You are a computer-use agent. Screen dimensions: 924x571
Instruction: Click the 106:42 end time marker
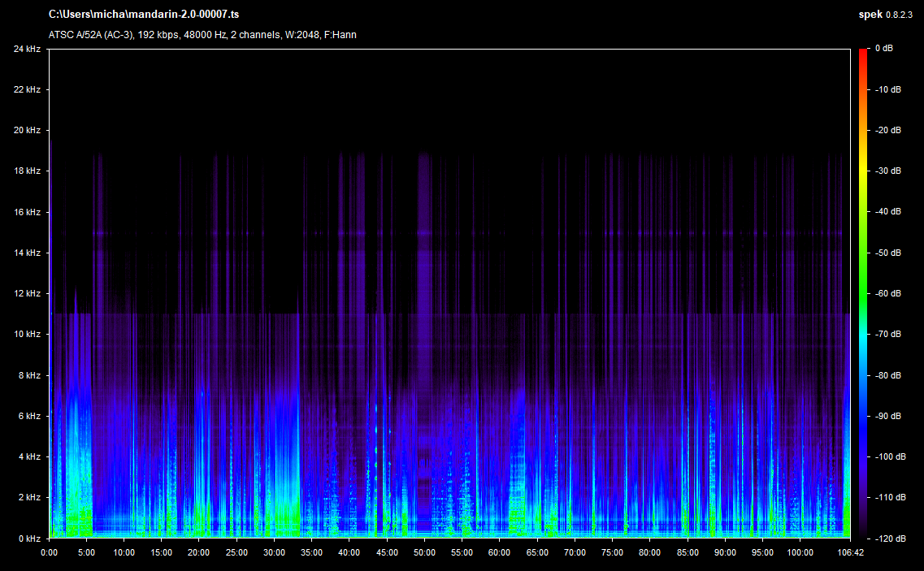pos(849,552)
